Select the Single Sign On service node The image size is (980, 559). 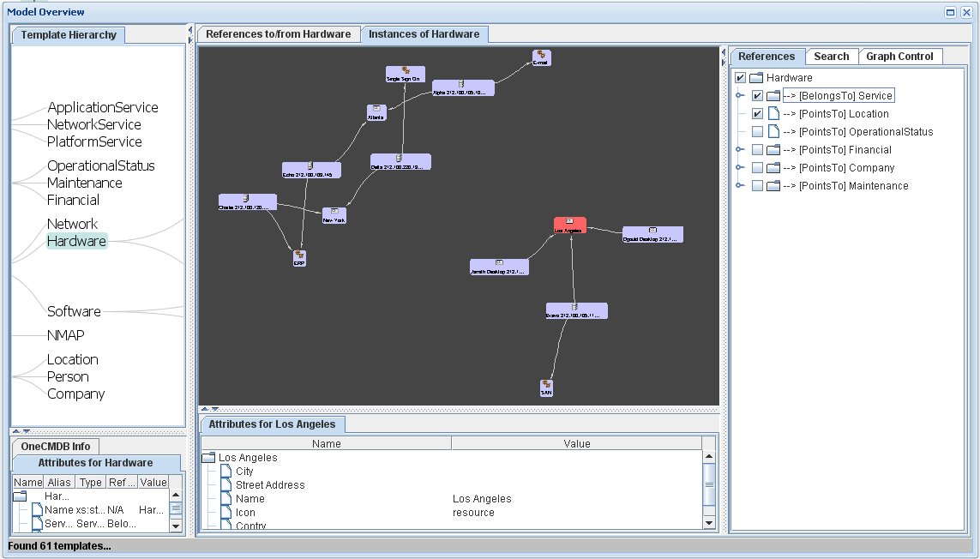[405, 75]
